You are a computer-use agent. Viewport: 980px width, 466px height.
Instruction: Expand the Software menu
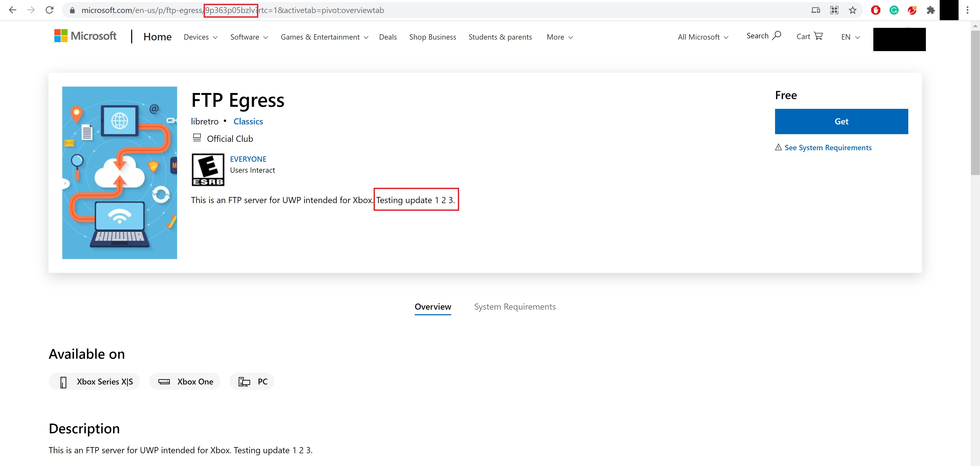(x=249, y=37)
